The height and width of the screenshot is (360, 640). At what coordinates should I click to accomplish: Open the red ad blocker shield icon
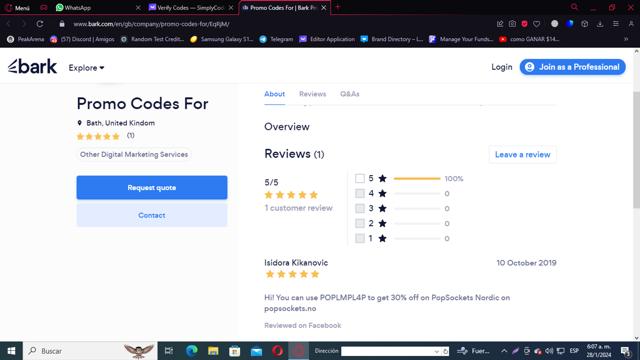click(x=524, y=24)
